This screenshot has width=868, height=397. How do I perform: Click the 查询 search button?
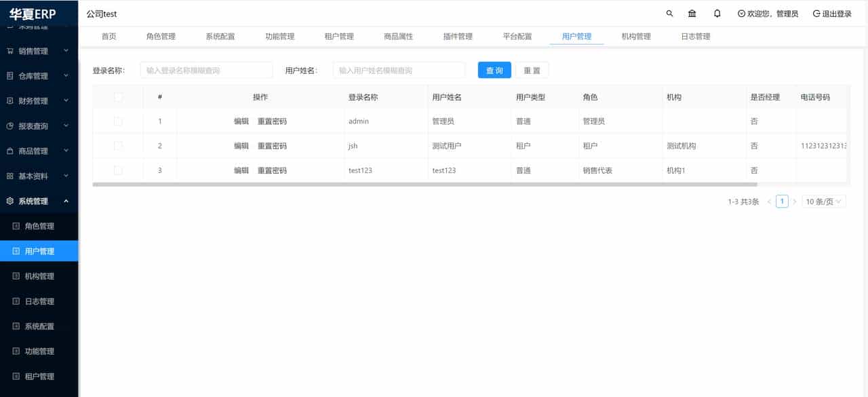(494, 69)
